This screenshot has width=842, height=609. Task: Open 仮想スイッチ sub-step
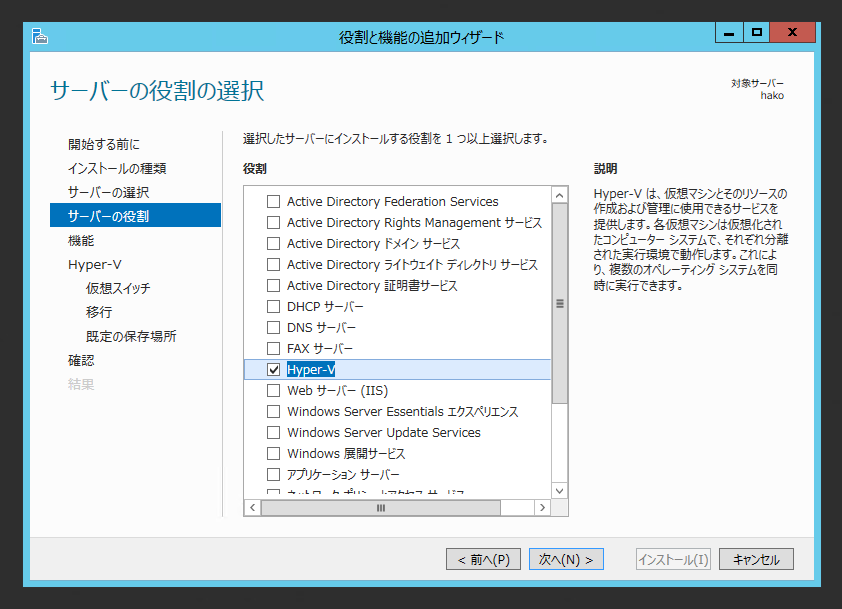pos(118,288)
